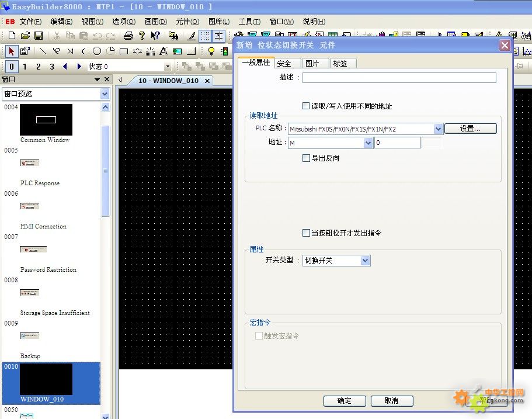Toggle the snap alignment toolbar icon
Screen dimensions: 532x419
point(218,36)
